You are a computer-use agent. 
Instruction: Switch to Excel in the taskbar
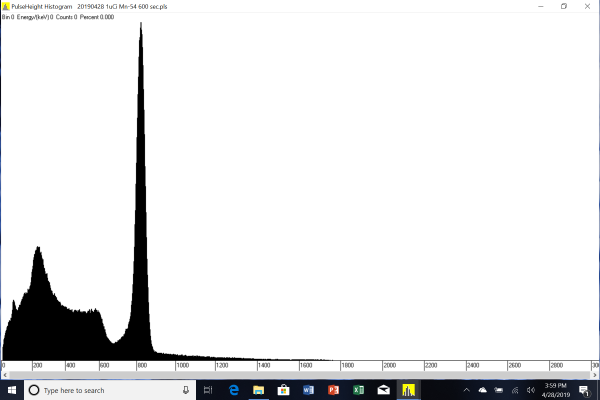pyautogui.click(x=358, y=389)
